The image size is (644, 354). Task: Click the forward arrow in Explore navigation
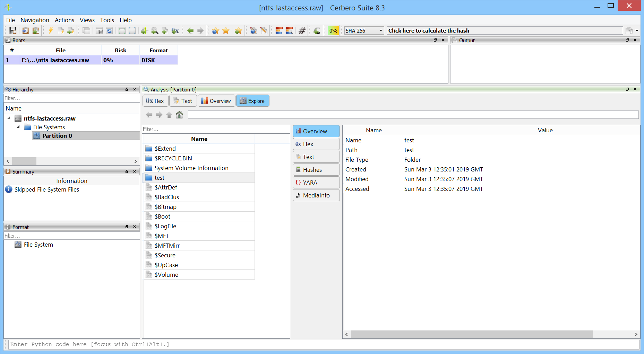coord(159,115)
